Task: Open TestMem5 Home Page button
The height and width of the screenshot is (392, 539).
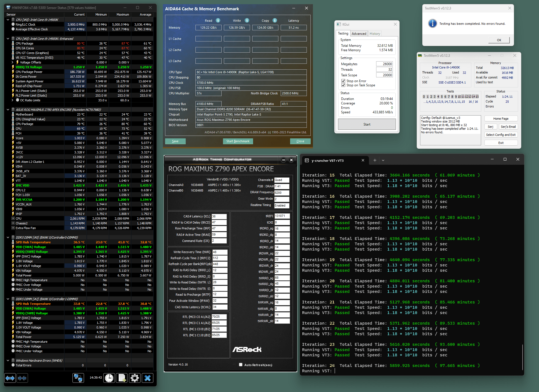Action: (501, 119)
